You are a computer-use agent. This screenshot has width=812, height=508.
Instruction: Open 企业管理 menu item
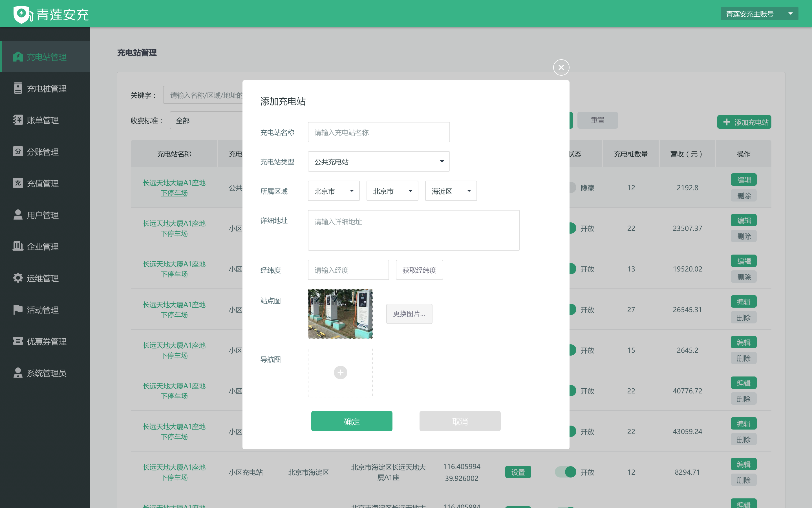pyautogui.click(x=45, y=246)
